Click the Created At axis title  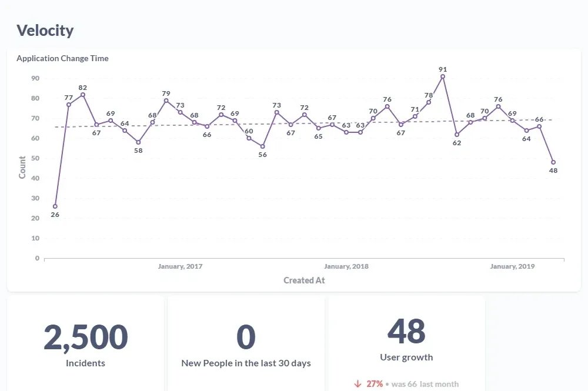304,280
